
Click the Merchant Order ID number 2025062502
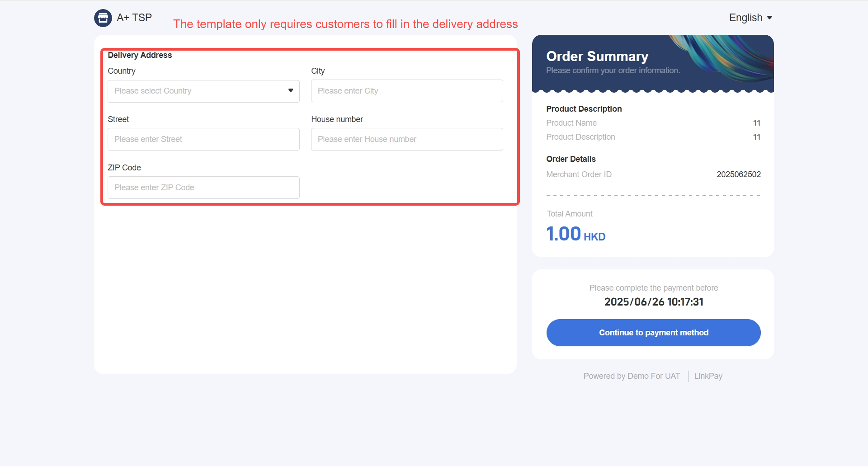pos(738,174)
